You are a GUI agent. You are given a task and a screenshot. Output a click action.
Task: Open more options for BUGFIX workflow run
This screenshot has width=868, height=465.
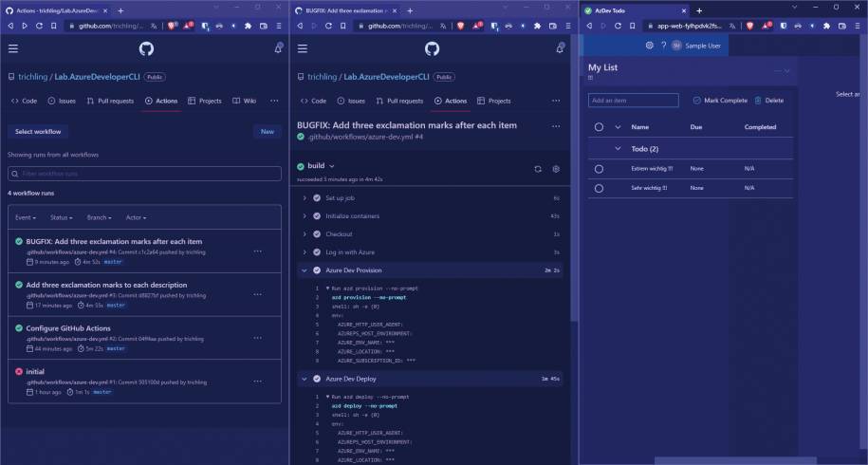[257, 251]
